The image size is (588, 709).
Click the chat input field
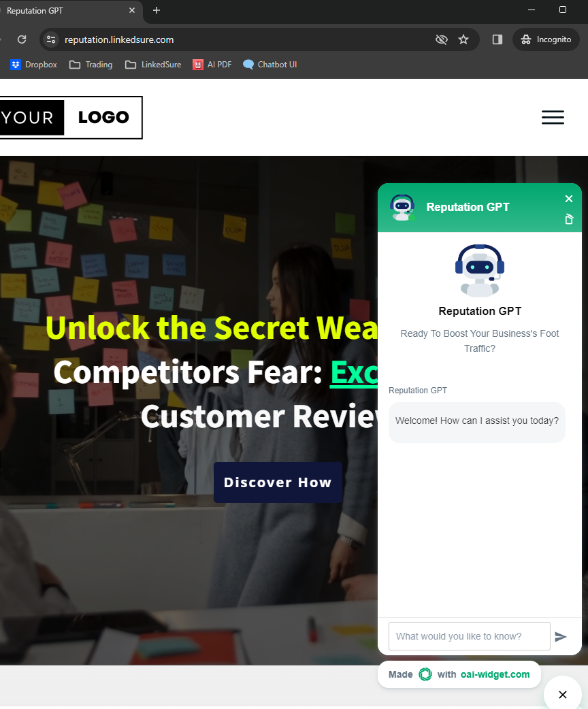point(469,636)
